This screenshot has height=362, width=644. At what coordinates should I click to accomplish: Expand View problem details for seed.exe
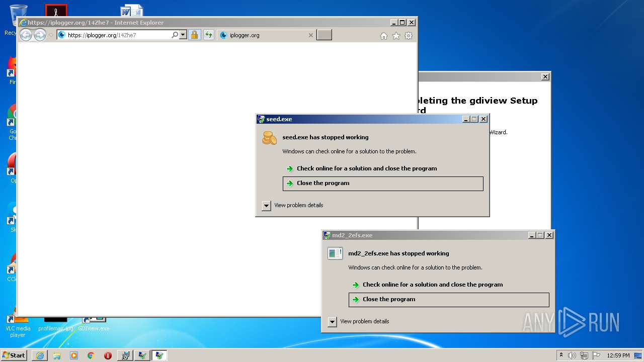click(x=267, y=206)
